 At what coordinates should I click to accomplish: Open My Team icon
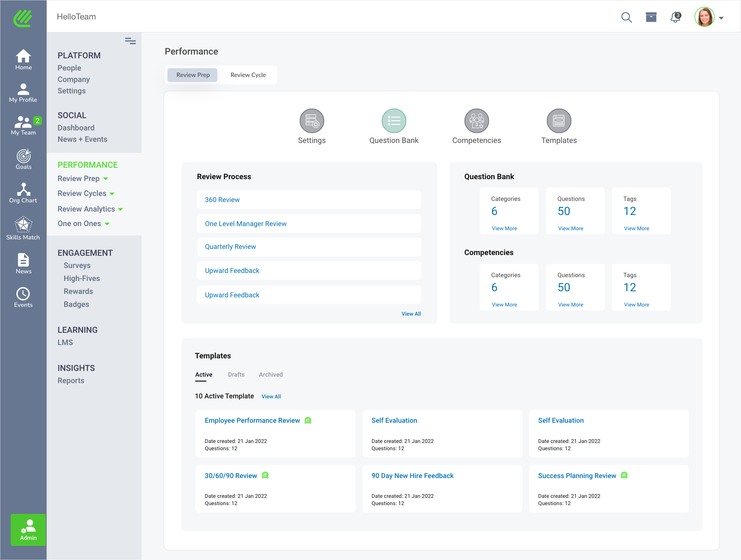click(x=23, y=125)
